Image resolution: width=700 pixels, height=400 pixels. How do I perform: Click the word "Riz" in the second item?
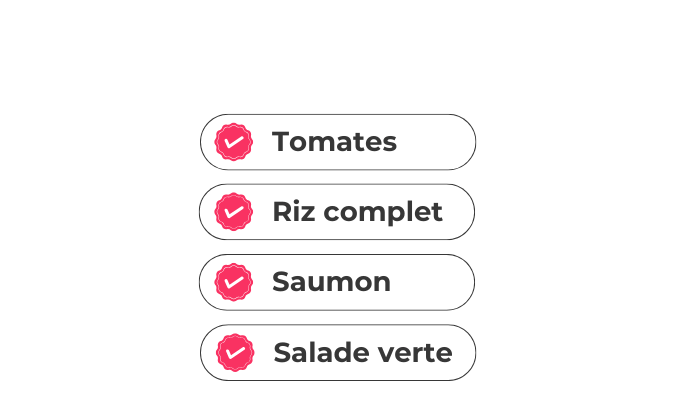coord(293,212)
